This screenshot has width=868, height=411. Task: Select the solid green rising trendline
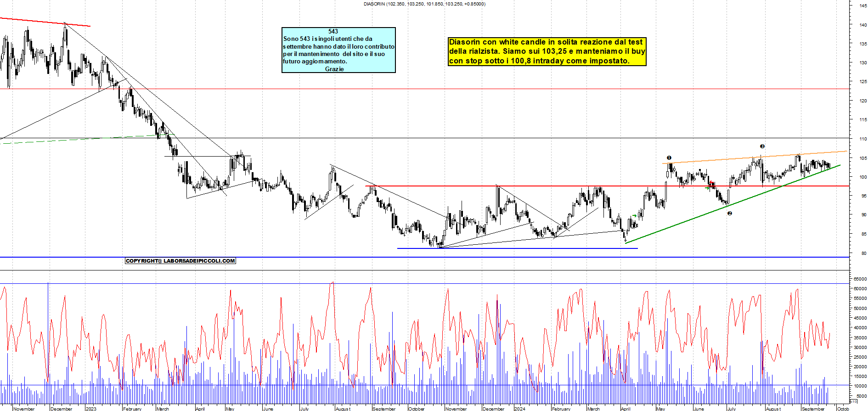pos(733,204)
